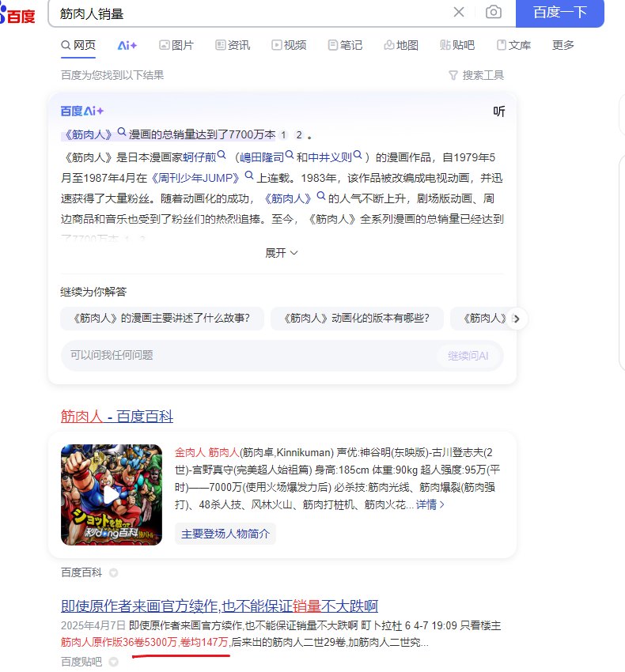
Task: Click the 百度Ai+ logo in answer card
Action: coord(82,111)
